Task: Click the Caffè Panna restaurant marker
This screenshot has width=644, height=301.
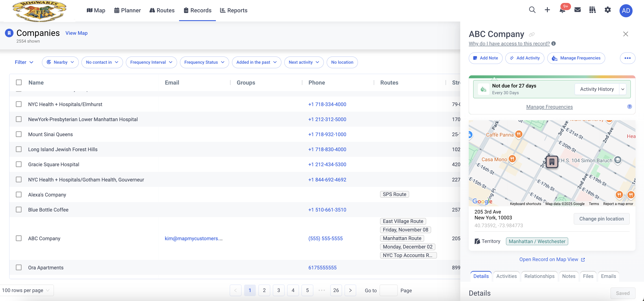Action: coord(519,134)
